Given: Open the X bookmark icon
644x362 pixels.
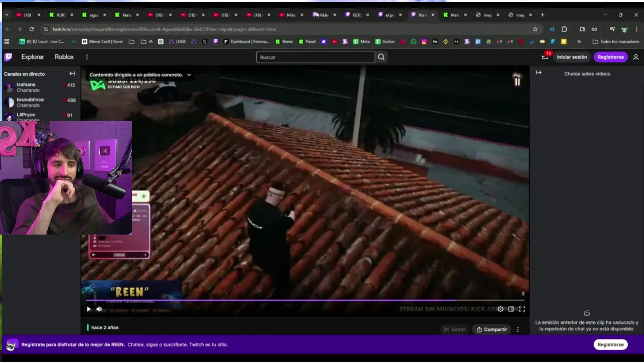Looking at the screenshot, I should [x=204, y=42].
